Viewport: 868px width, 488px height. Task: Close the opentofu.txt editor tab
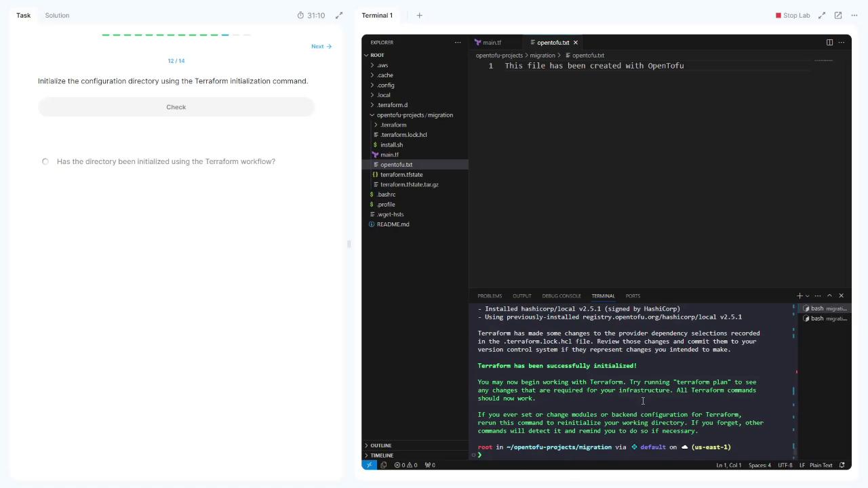click(x=576, y=43)
